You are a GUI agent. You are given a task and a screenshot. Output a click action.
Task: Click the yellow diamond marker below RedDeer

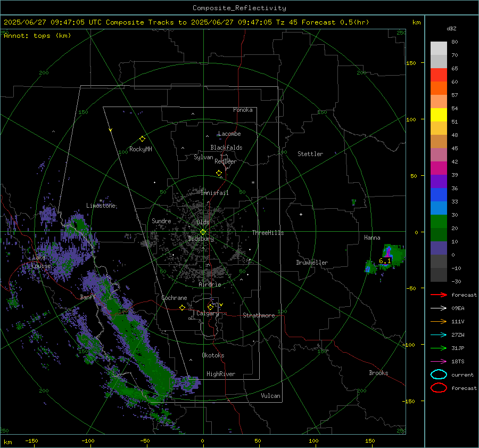click(219, 173)
